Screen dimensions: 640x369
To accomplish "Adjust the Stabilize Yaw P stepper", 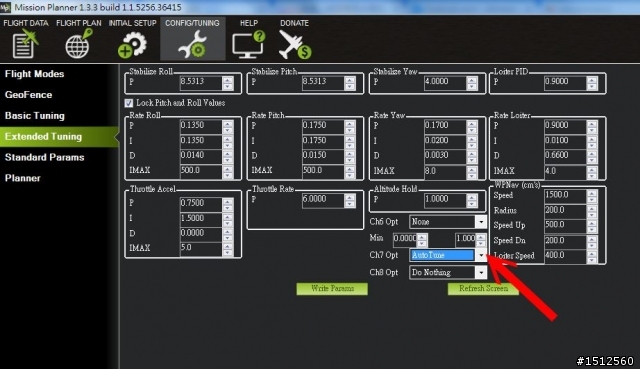I will [472, 83].
